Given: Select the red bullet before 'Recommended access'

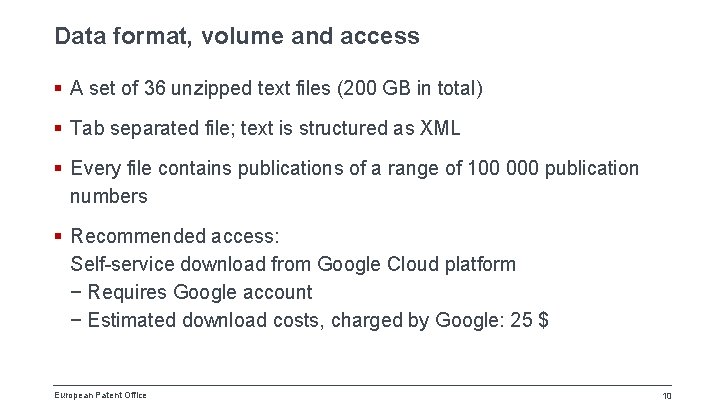Looking at the screenshot, I should point(58,236).
